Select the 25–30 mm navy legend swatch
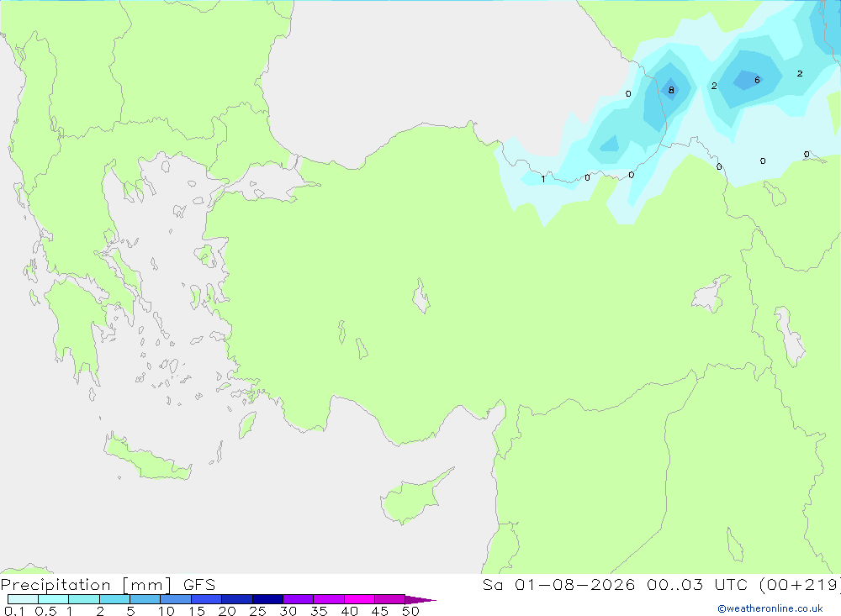Screen dimensions: 841x616 pyautogui.click(x=267, y=599)
